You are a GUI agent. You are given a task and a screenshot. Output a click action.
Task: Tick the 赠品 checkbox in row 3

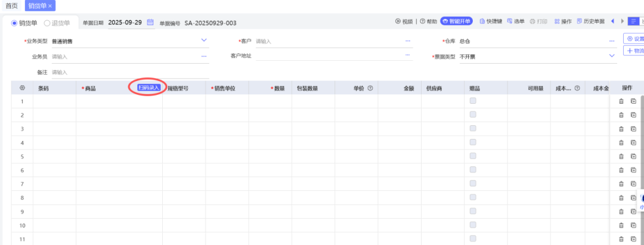pyautogui.click(x=473, y=128)
